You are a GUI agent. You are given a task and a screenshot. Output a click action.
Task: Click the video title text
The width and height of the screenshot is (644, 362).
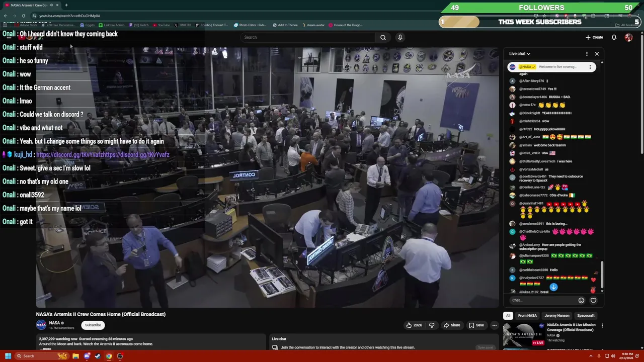point(101,314)
